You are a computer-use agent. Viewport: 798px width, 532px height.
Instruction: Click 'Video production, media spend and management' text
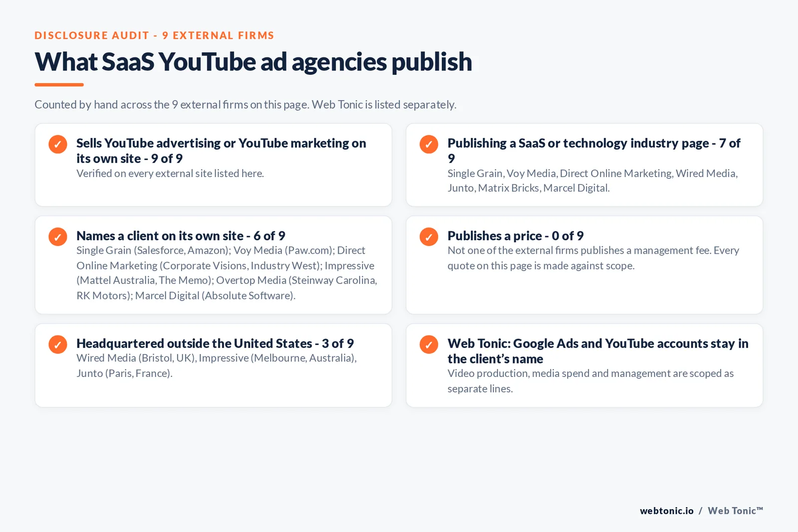point(591,381)
